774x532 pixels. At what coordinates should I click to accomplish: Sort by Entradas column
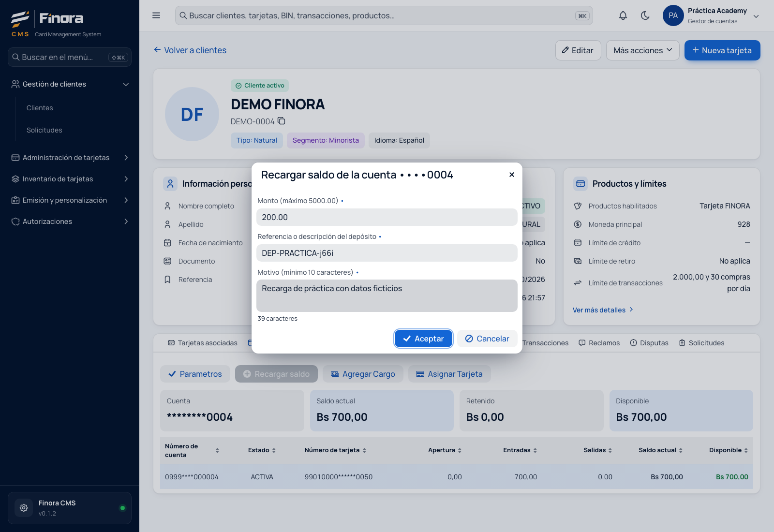point(535,450)
